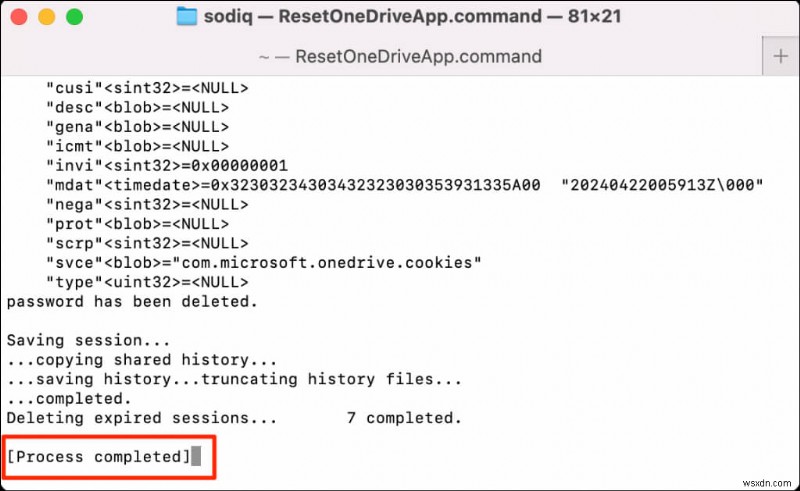
Task: Click the "prot"<blob>=<NULL> line
Action: point(137,224)
